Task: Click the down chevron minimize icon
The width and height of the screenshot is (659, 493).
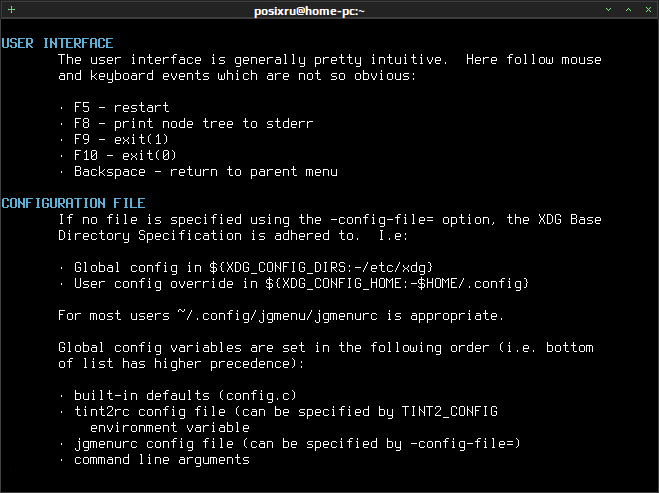Action: click(608, 10)
